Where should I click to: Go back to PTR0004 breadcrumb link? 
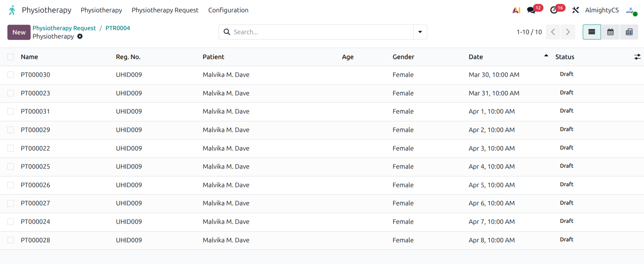click(118, 28)
